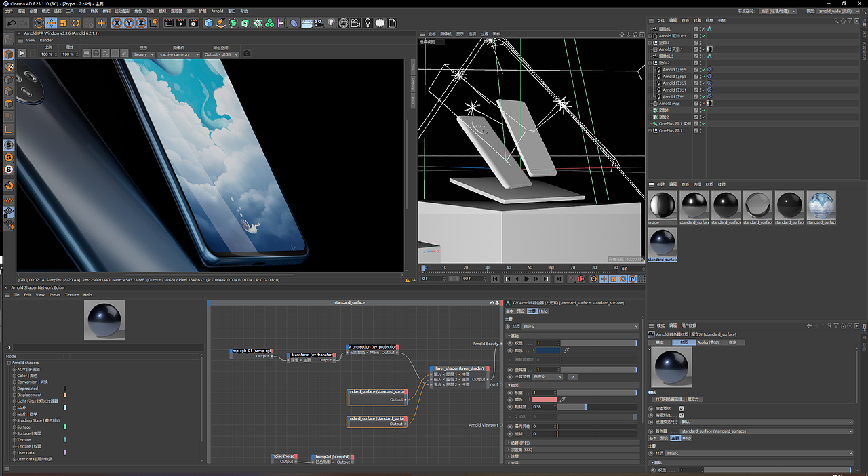Open the Texture menu in Shader Network Editor
Viewport: 868px width, 476px height.
point(72,295)
